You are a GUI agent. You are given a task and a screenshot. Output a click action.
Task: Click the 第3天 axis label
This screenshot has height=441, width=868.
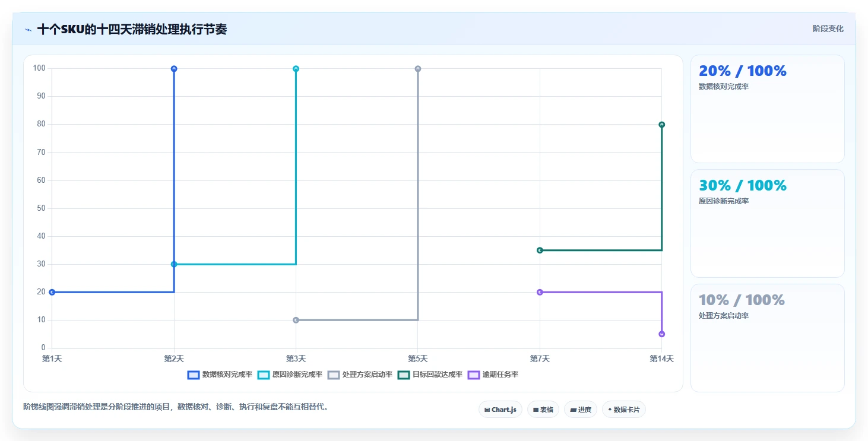tap(296, 358)
